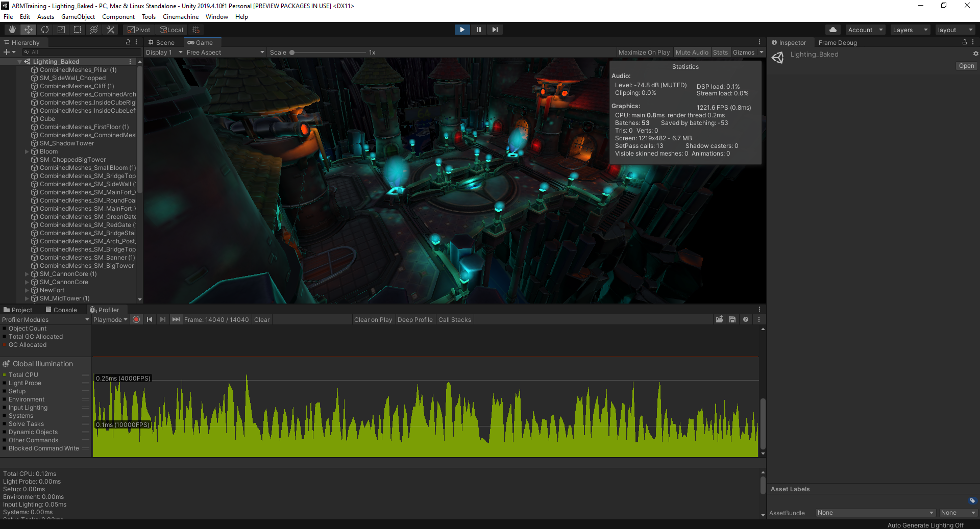Expand the Bloom hierarchy item

click(27, 151)
